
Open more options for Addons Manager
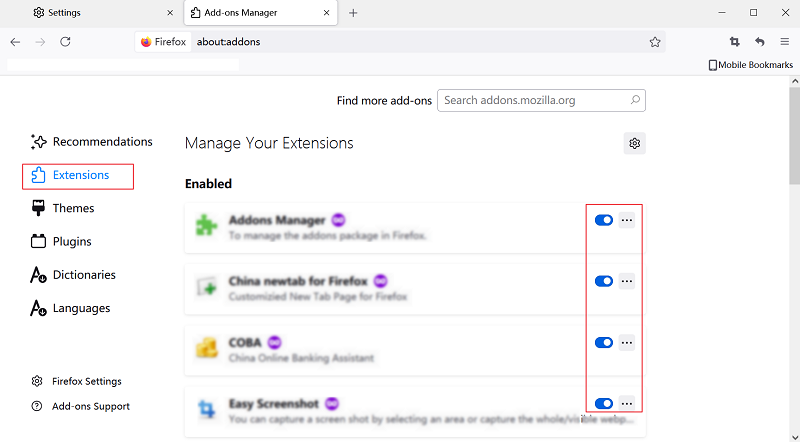(x=627, y=220)
